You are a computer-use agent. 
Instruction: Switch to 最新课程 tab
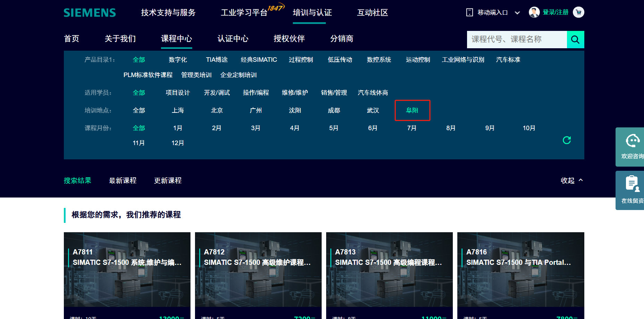pyautogui.click(x=123, y=181)
